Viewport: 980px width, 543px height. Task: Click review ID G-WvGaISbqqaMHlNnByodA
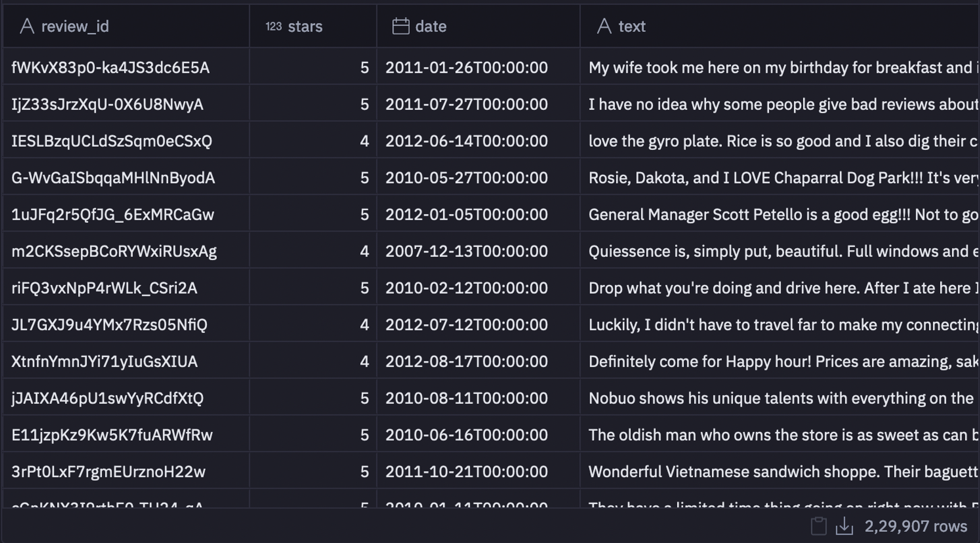pos(113,177)
